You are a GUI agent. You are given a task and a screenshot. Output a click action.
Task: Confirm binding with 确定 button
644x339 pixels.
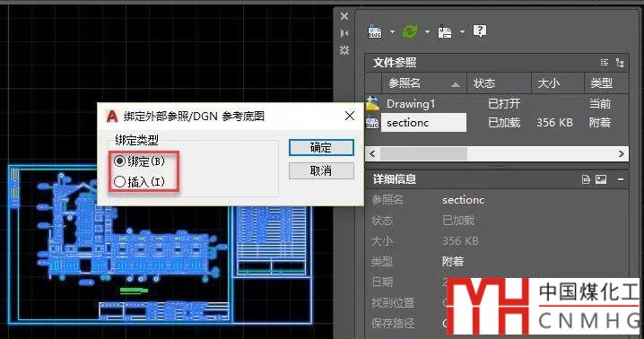coord(321,147)
